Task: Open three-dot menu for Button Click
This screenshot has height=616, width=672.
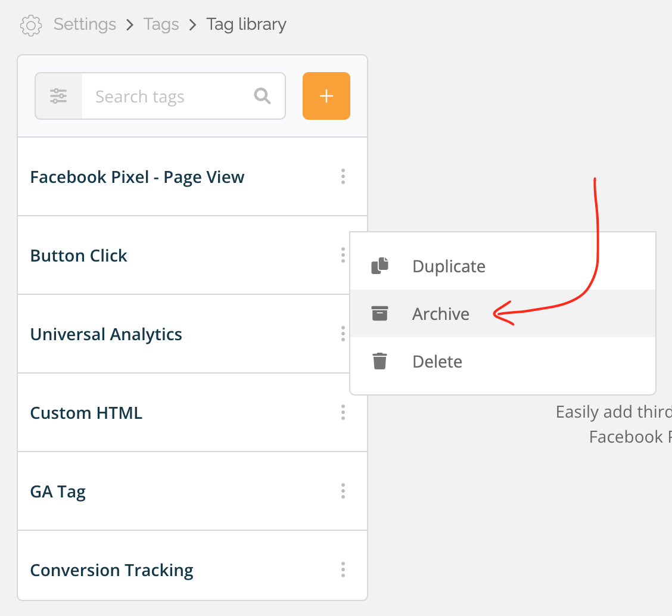Action: tap(343, 255)
